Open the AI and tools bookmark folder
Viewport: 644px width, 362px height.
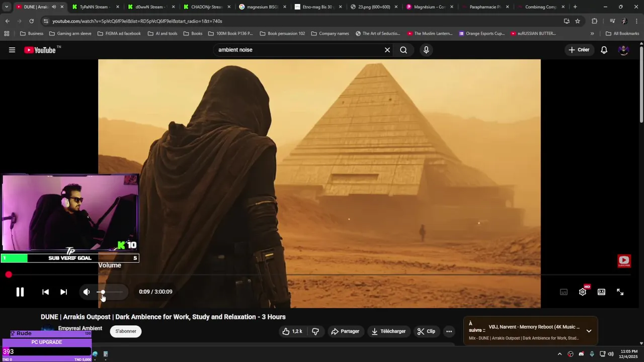click(163, 34)
